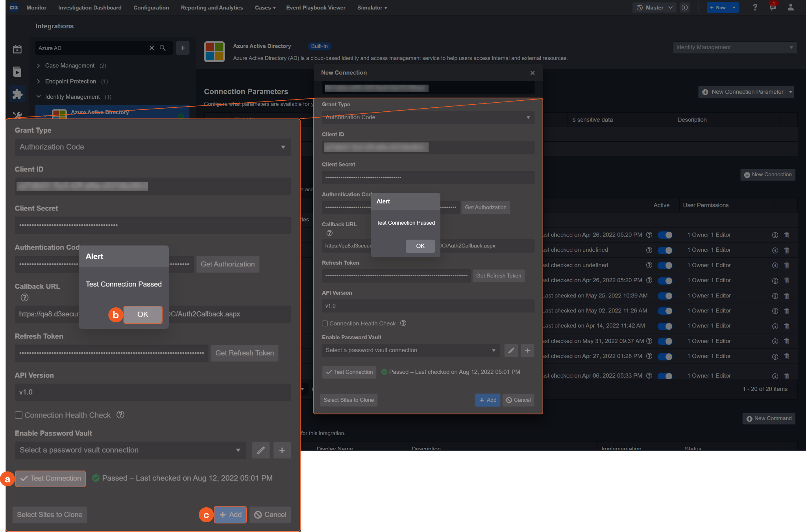Open the Configuration menu

point(151,7)
